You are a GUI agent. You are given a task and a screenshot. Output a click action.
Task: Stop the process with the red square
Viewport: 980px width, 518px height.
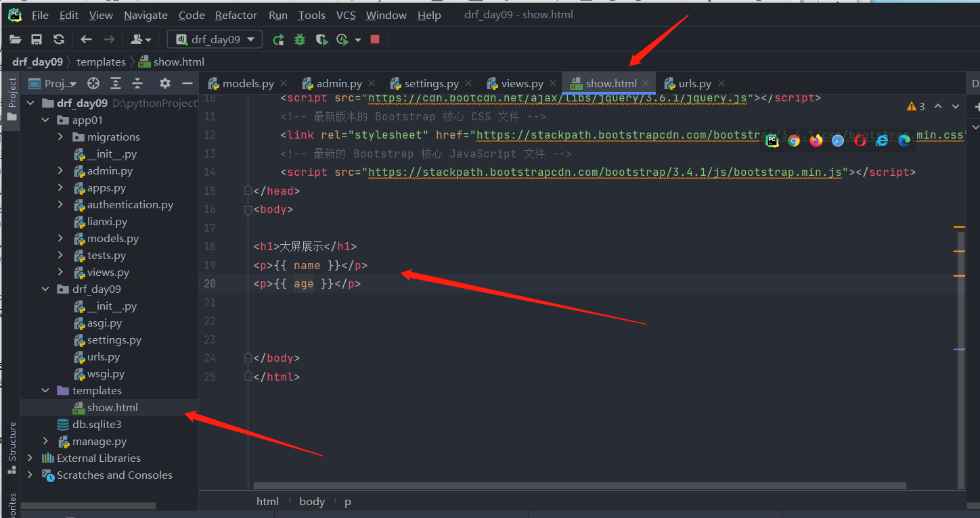click(x=375, y=40)
